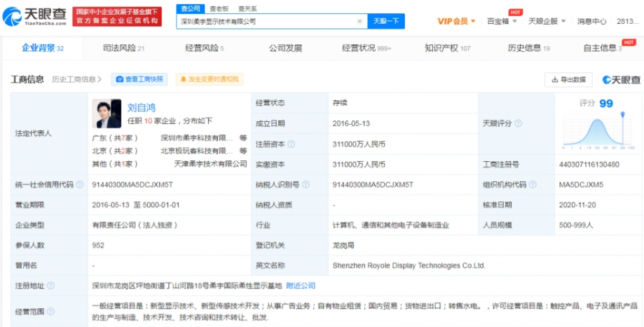Open 附近公司 nearby companies link

point(301,286)
